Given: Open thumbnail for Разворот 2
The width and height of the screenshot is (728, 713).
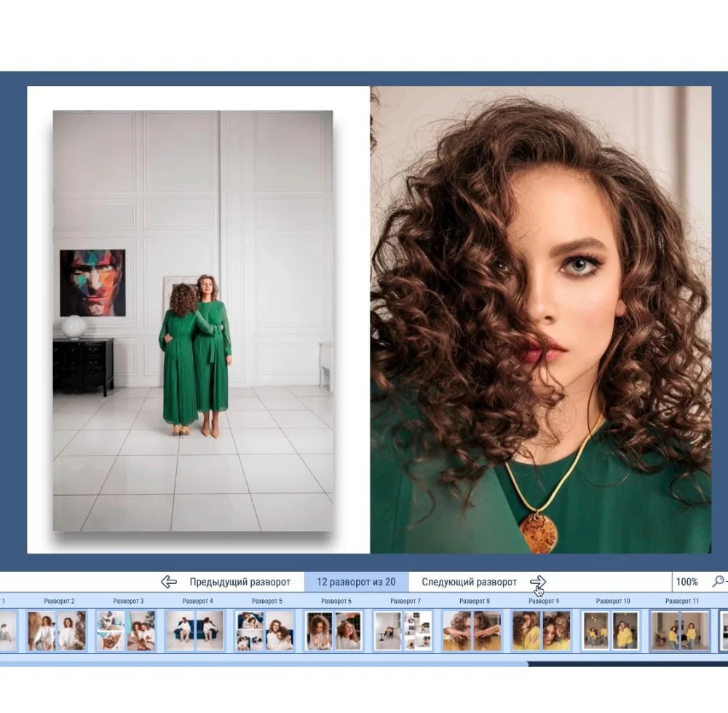Looking at the screenshot, I should tap(57, 631).
